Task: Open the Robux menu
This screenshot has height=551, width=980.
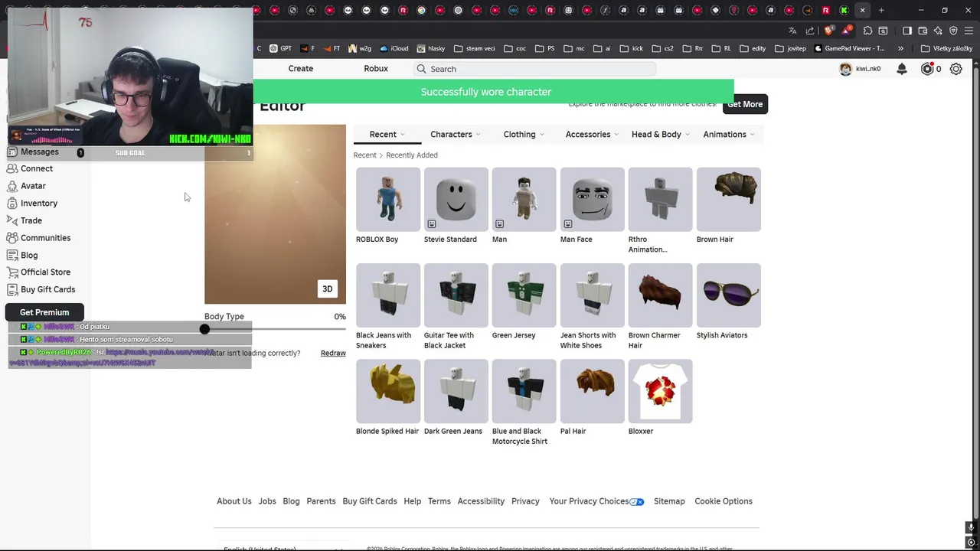Action: (376, 69)
